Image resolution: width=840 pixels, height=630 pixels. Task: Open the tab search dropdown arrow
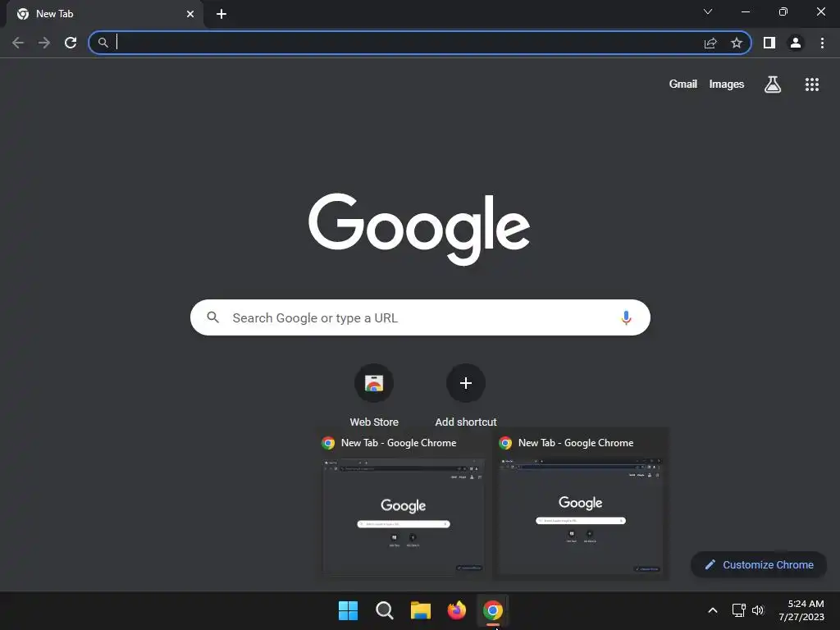[708, 11]
